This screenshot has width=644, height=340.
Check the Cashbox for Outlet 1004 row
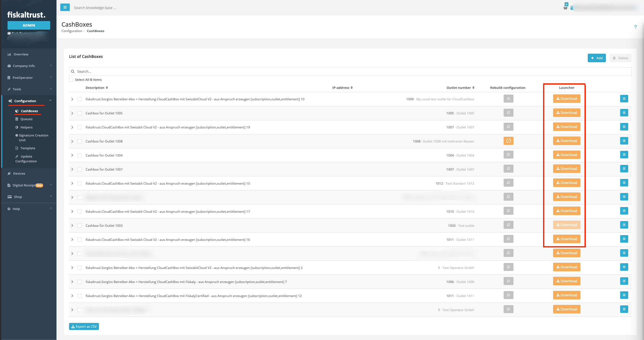(80, 155)
